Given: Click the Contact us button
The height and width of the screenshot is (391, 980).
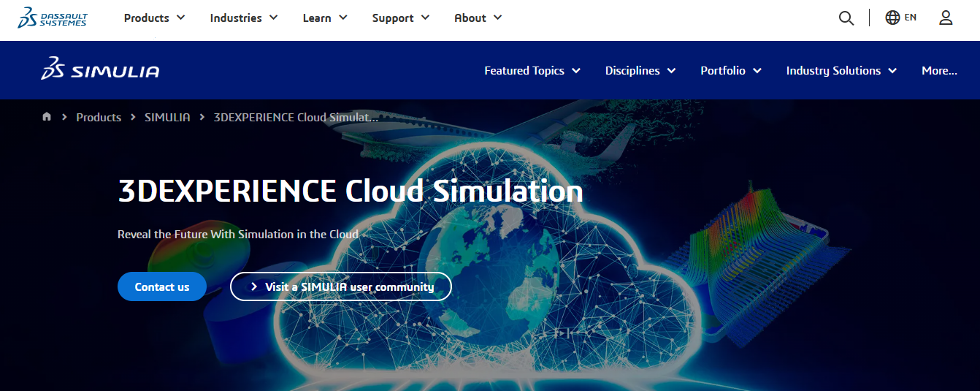Looking at the screenshot, I should point(162,286).
